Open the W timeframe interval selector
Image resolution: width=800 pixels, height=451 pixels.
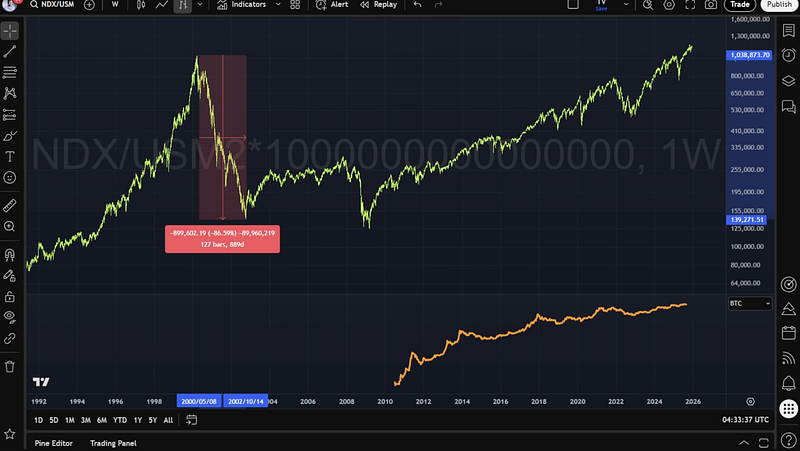(115, 5)
